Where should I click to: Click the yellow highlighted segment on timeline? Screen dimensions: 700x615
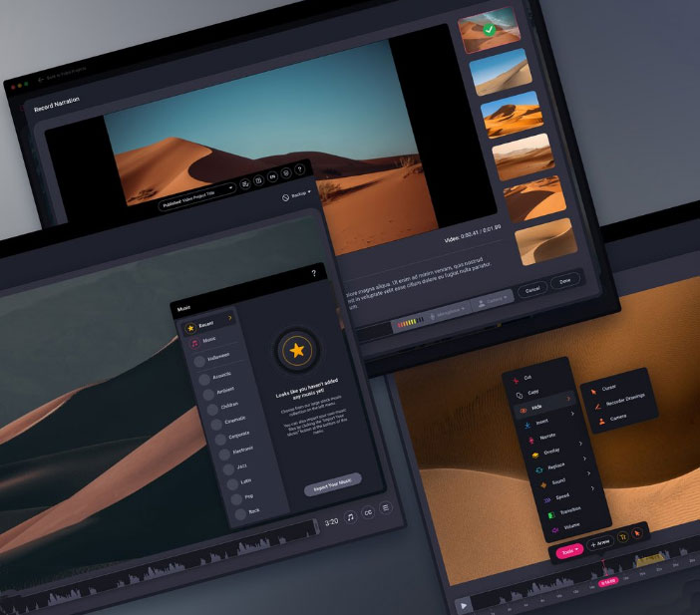pyautogui.click(x=650, y=559)
